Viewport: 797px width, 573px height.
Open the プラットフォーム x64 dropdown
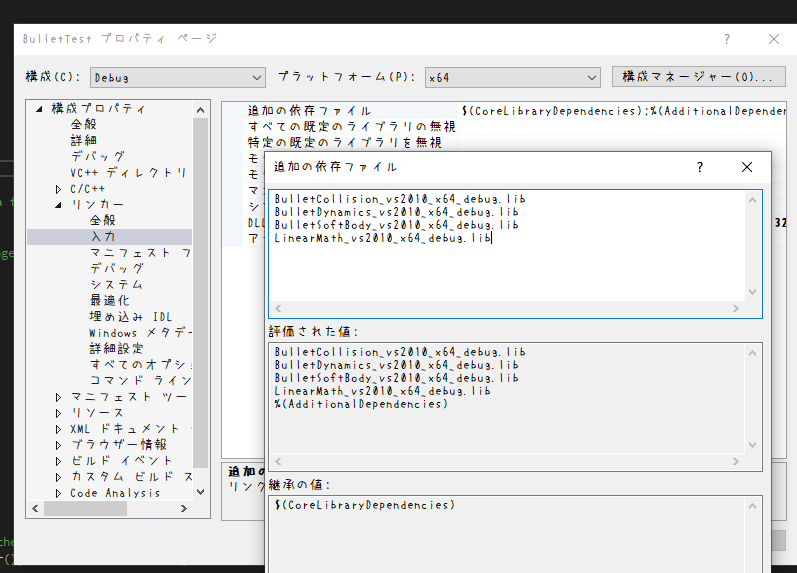pyautogui.click(x=512, y=78)
